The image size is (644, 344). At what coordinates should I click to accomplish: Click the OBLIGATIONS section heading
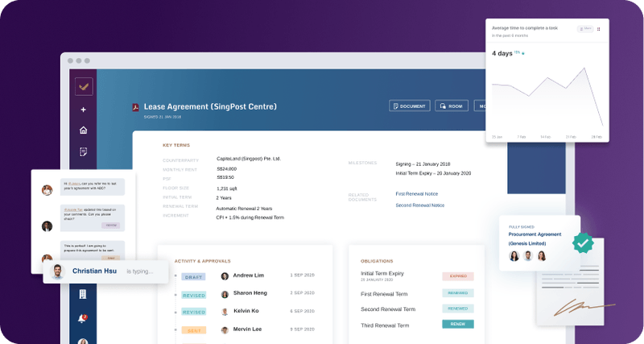pos(377,261)
